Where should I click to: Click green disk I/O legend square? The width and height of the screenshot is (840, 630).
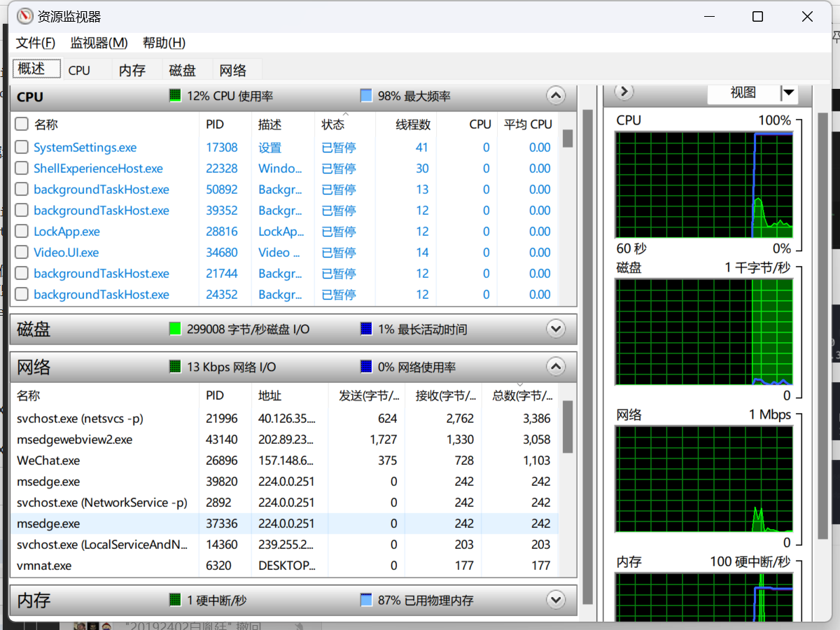175,328
